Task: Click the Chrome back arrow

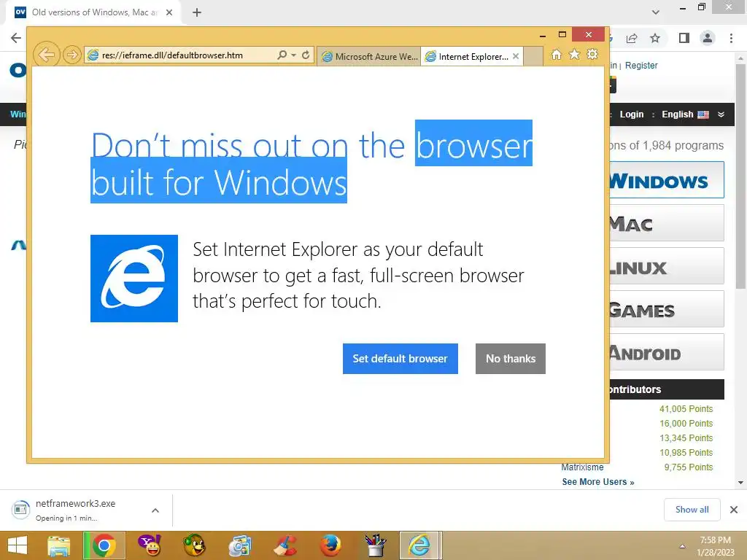Action: pyautogui.click(x=16, y=38)
